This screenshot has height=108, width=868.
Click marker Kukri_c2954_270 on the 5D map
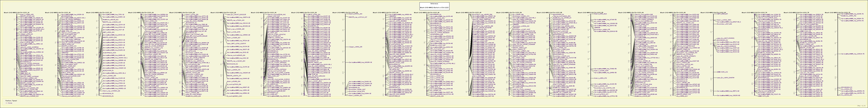[x=601, y=78]
